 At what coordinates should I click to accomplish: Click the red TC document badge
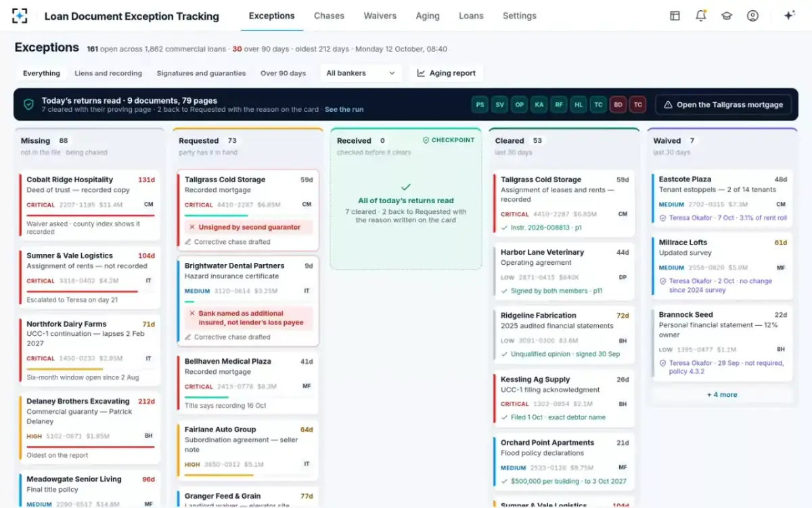coord(637,105)
